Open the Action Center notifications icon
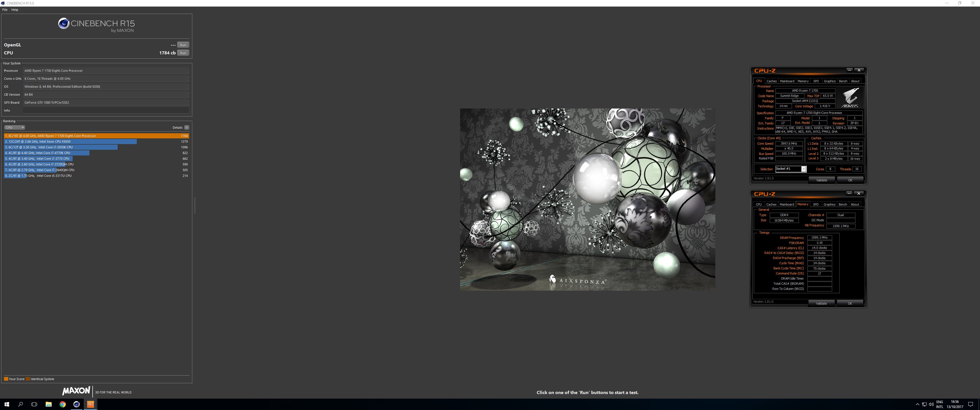980x410 pixels. [971, 404]
